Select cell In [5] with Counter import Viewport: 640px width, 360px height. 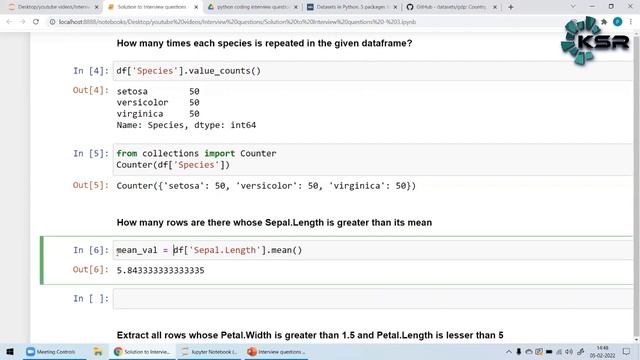(373, 159)
